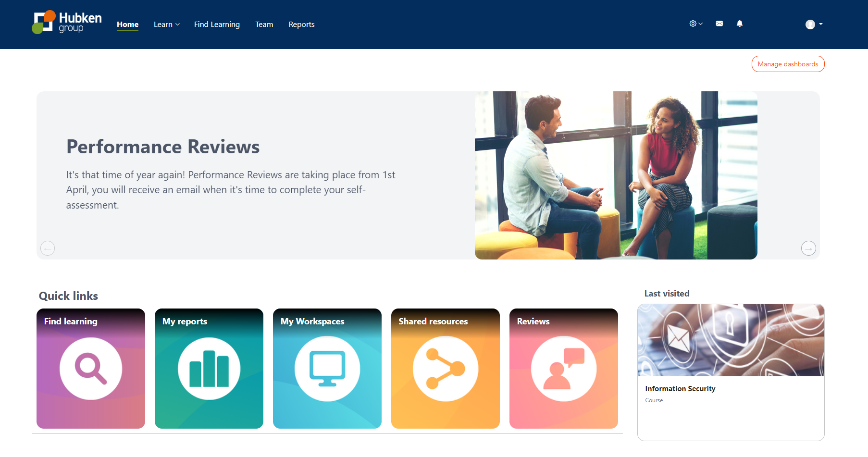
Task: Open the Reports menu item
Action: coord(301,24)
